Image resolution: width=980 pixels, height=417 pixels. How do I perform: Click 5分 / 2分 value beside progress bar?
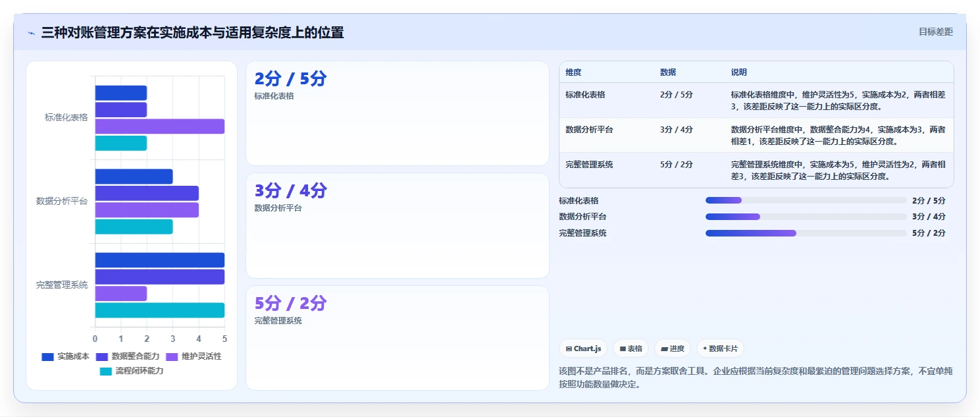tap(929, 233)
